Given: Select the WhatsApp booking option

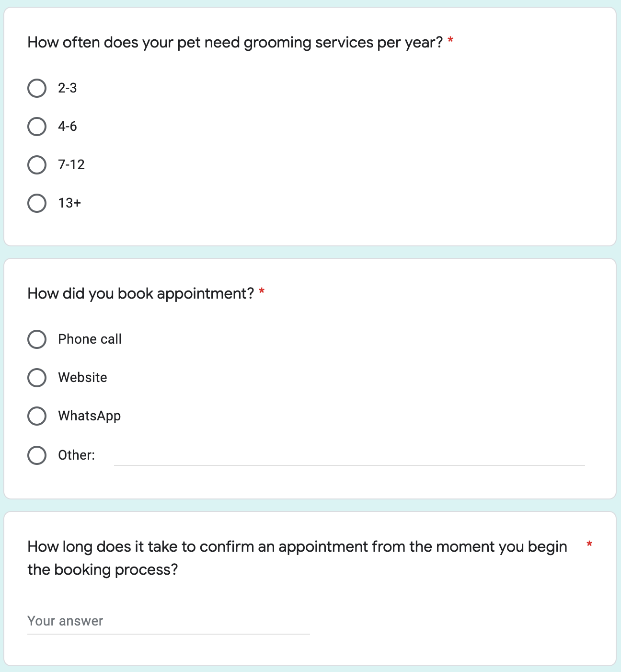Looking at the screenshot, I should tap(37, 416).
